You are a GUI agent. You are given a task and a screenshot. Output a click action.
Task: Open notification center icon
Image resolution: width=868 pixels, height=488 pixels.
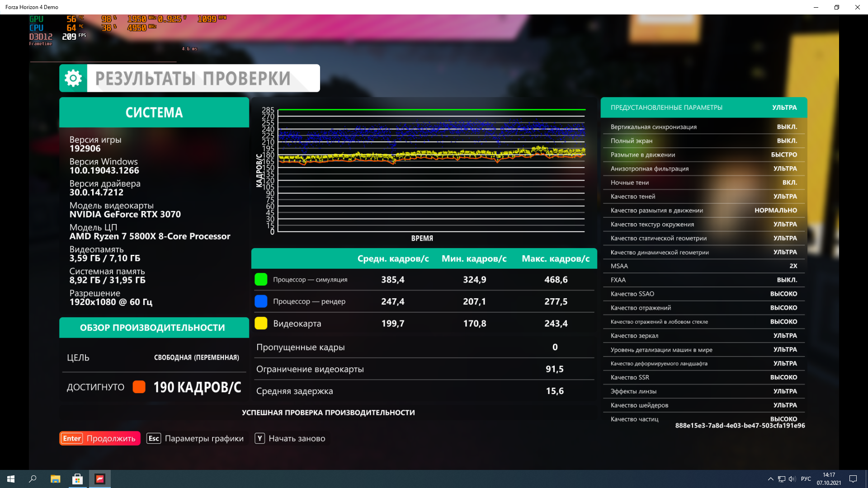point(853,479)
